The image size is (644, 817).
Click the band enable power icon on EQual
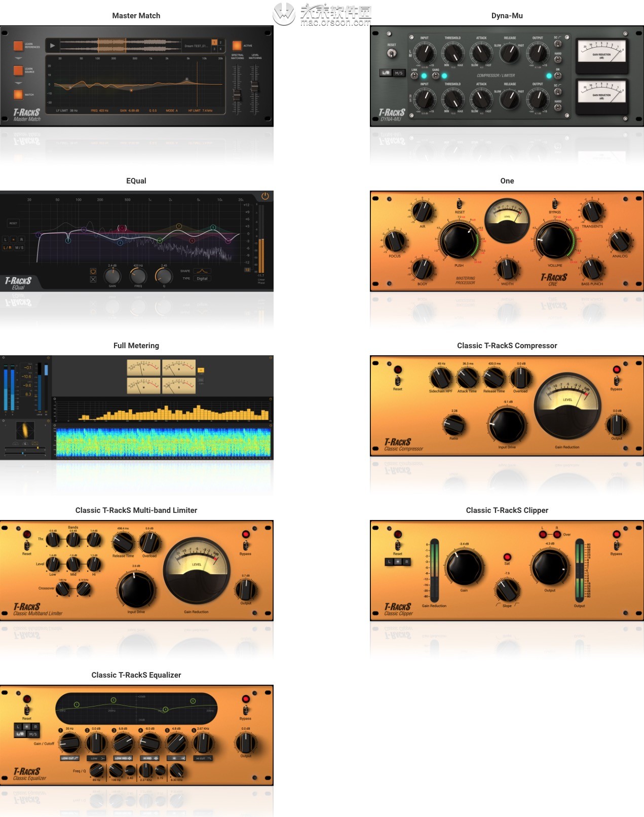tap(93, 271)
